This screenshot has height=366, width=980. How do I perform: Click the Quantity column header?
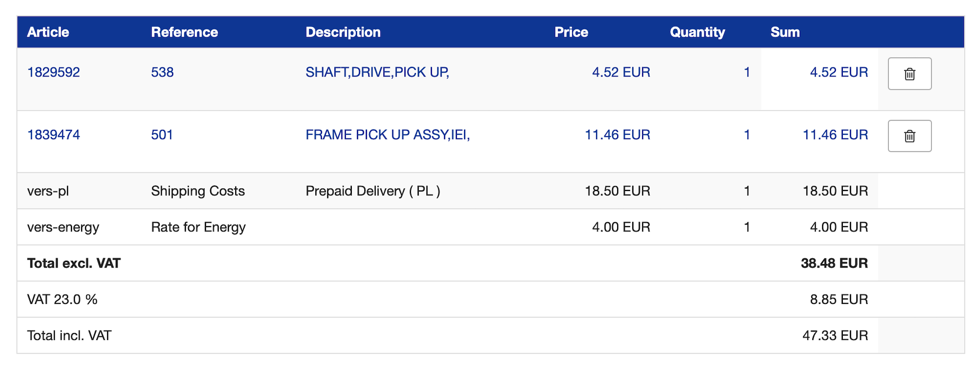tap(697, 32)
